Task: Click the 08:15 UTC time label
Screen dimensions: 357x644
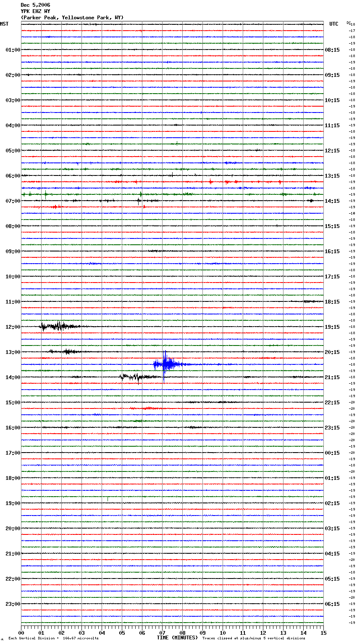Action: pyautogui.click(x=332, y=50)
